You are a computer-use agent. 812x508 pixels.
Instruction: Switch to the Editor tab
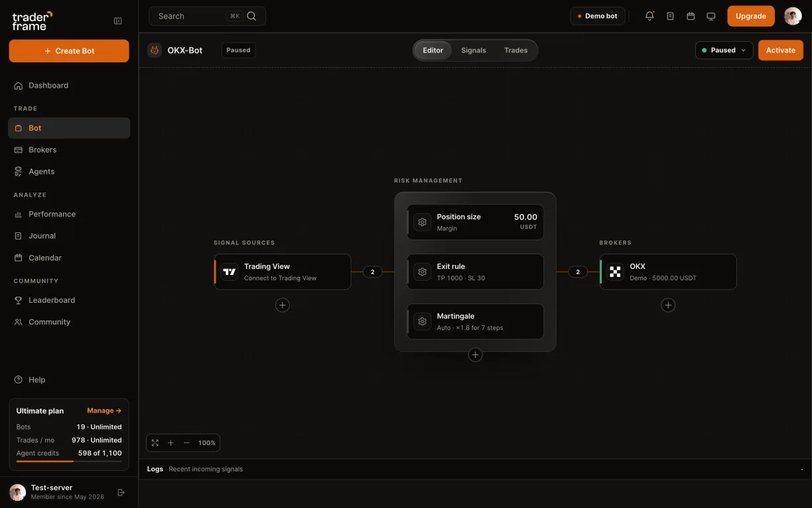coord(433,50)
